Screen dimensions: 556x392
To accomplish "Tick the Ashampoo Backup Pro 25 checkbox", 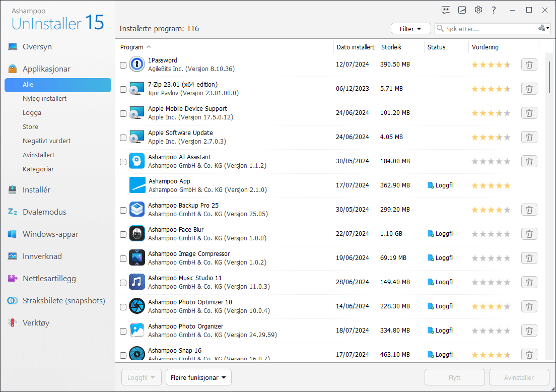I will tap(123, 211).
